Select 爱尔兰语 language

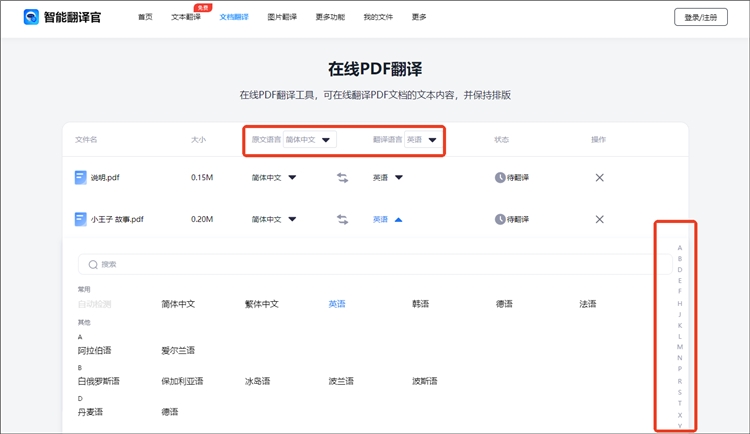pos(178,350)
